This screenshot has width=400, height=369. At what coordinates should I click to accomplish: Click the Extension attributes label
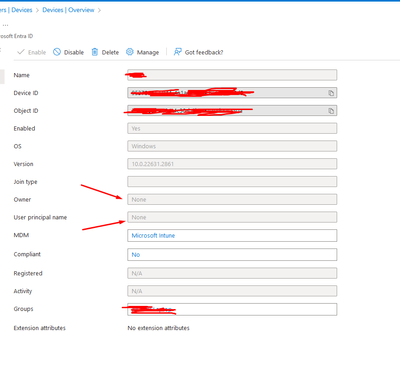point(40,328)
